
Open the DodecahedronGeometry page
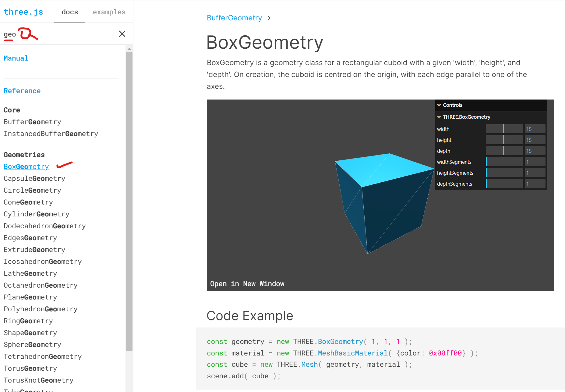45,226
